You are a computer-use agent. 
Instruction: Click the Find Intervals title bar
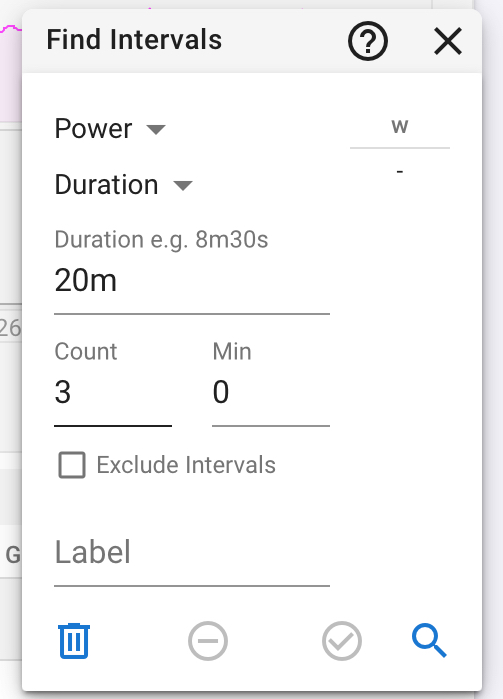point(252,41)
